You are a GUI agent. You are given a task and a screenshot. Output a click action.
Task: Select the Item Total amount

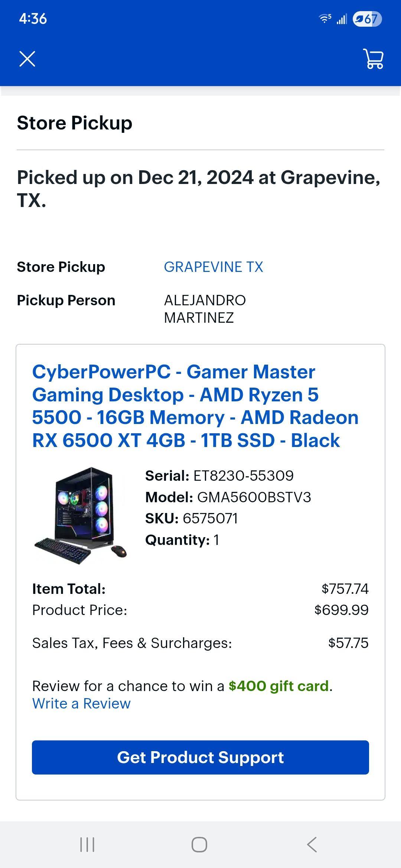[346, 588]
